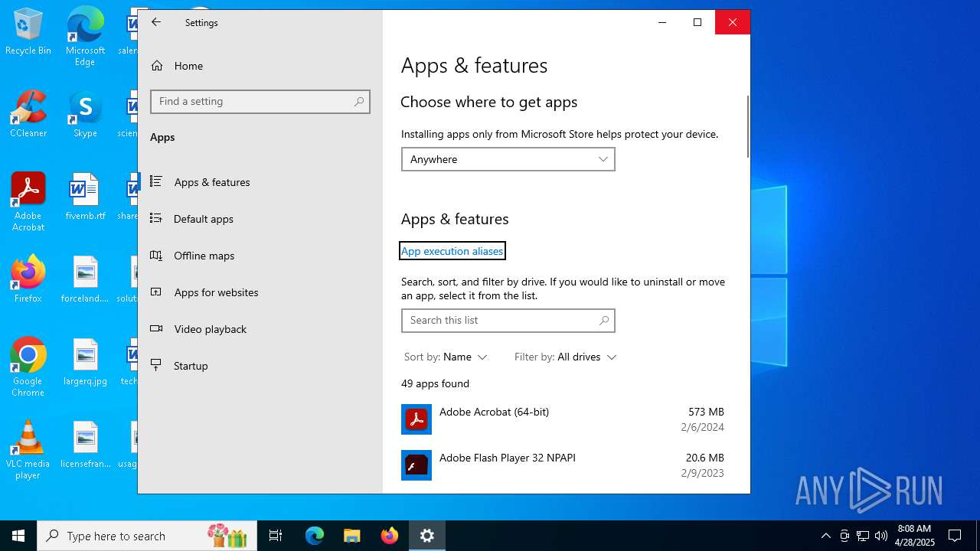Image resolution: width=980 pixels, height=551 pixels.
Task: Select largerq.jpg desktop file
Action: [x=85, y=363]
